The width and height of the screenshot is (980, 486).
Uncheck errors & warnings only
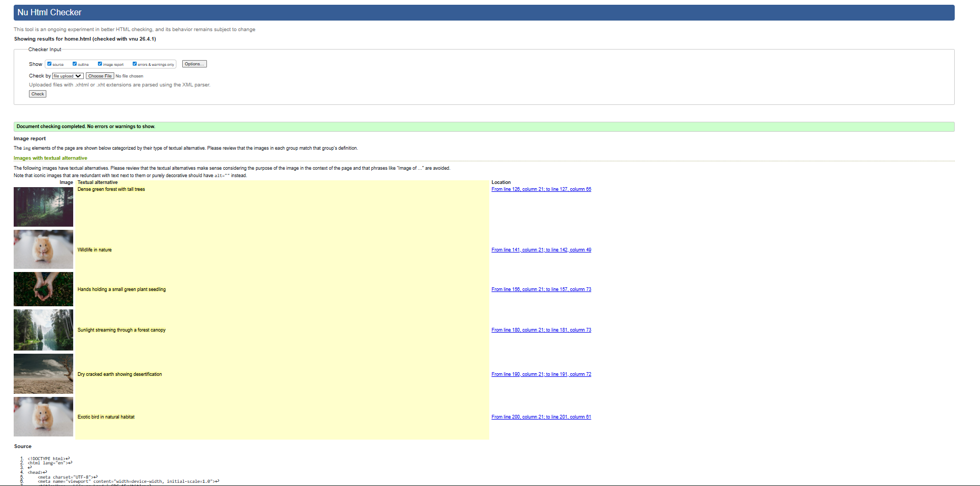click(x=135, y=63)
